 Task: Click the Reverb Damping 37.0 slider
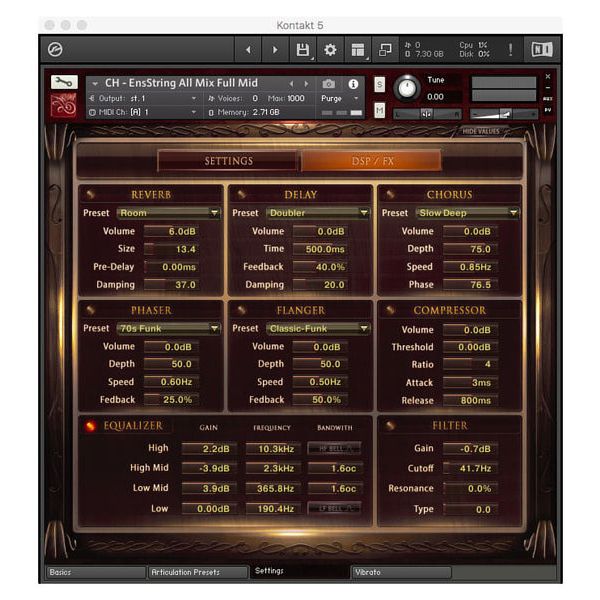click(x=171, y=285)
